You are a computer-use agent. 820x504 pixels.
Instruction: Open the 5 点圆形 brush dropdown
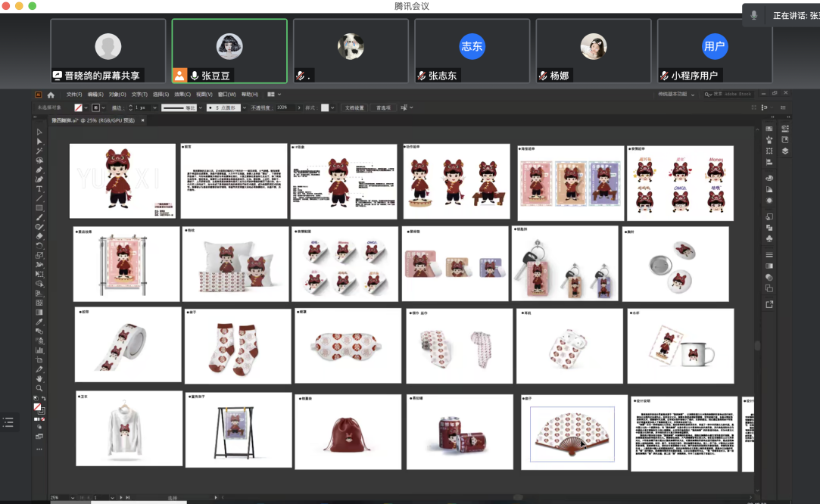(243, 108)
